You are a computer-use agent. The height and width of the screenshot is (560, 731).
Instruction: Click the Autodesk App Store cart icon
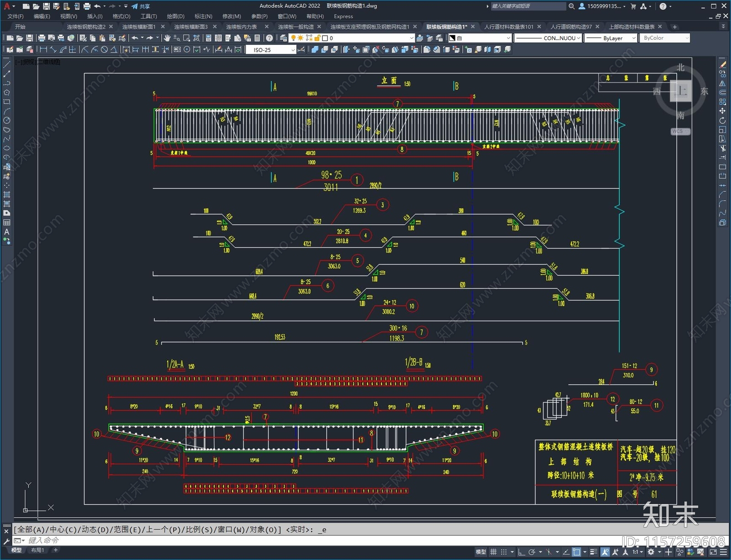633,6
